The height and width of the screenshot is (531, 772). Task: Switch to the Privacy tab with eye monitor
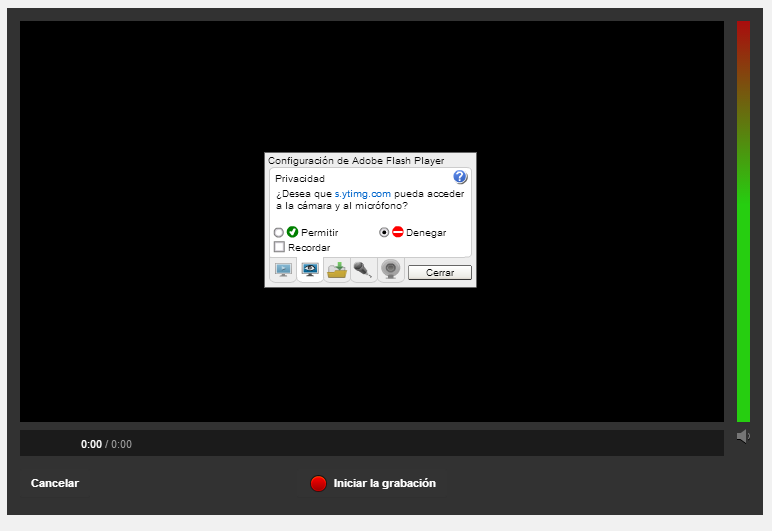[x=310, y=270]
